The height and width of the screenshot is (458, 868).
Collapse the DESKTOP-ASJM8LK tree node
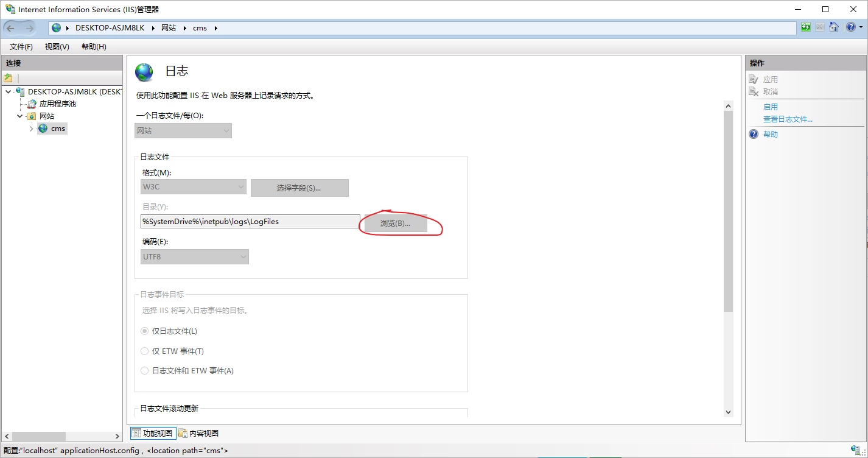(8, 92)
